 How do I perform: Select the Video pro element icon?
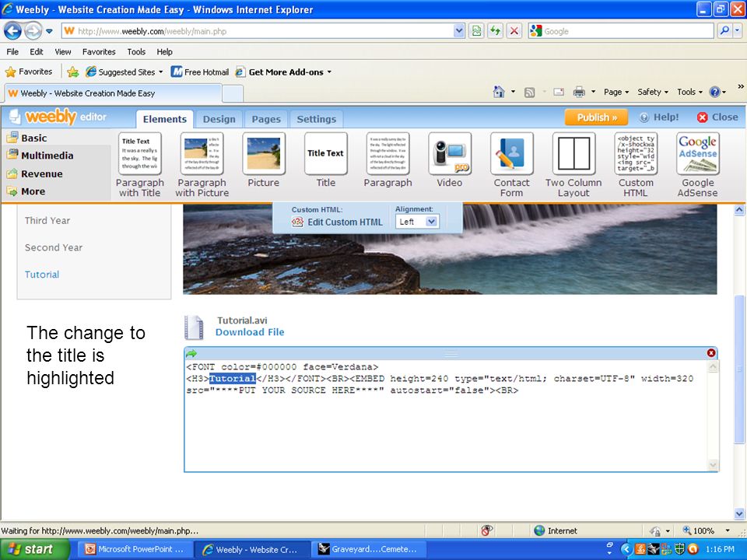[450, 154]
